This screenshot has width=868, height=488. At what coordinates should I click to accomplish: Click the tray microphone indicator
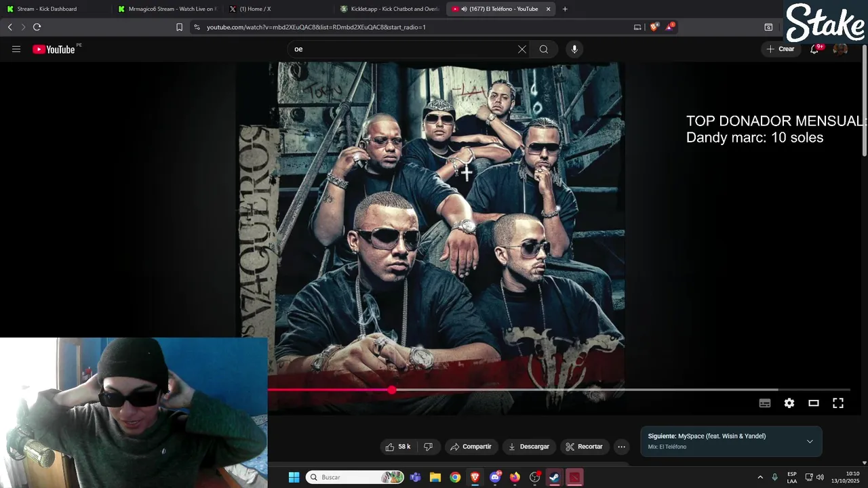click(775, 477)
